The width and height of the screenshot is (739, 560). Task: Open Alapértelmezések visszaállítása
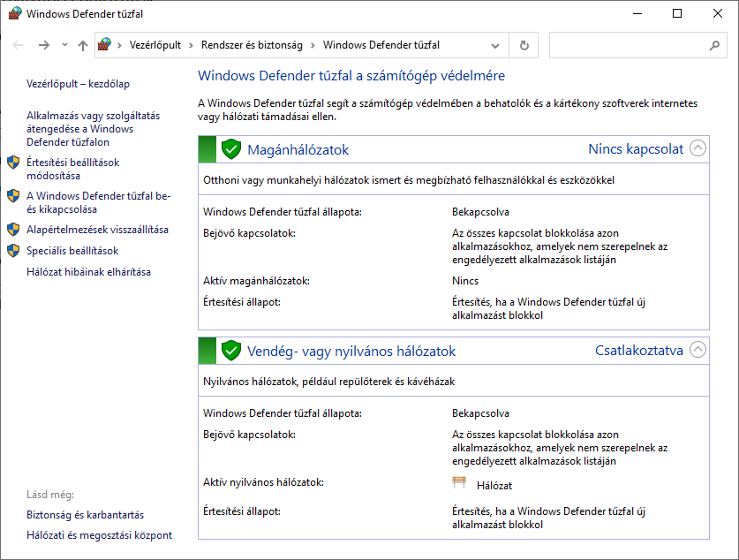[97, 230]
